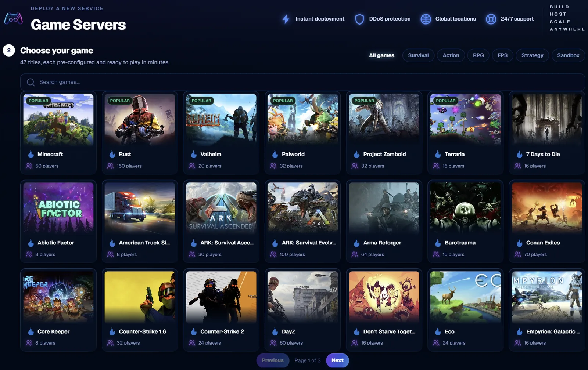Click the globe Global locations icon
The width and height of the screenshot is (588, 370).
426,19
